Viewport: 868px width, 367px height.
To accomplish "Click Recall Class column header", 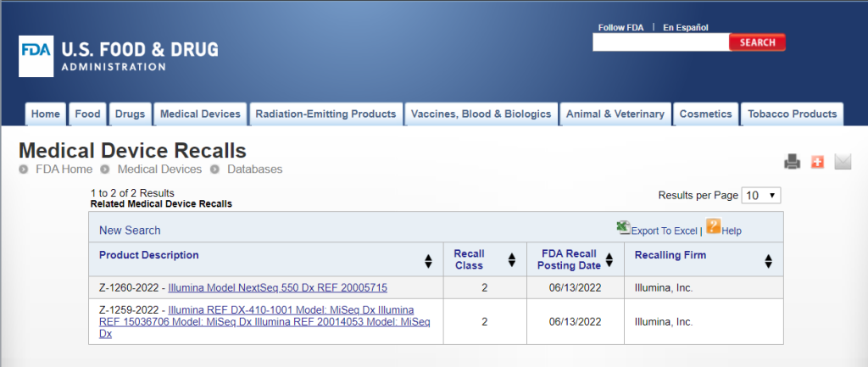I will 469,259.
